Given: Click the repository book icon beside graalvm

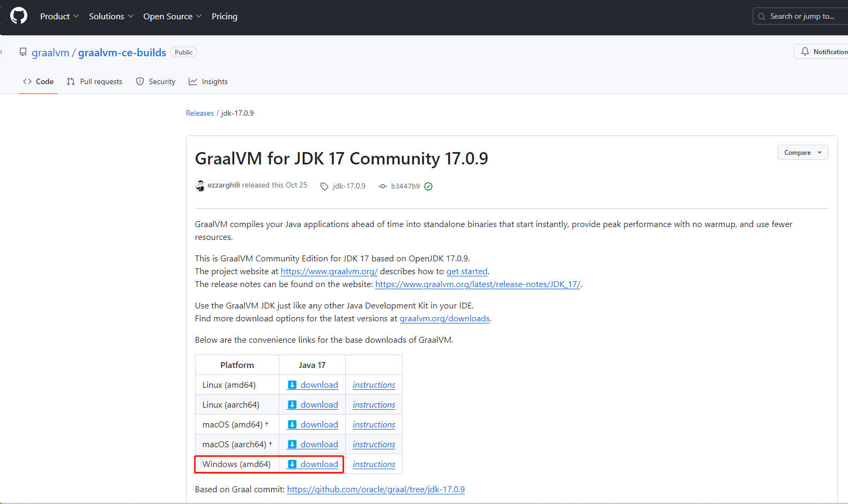Looking at the screenshot, I should [23, 52].
